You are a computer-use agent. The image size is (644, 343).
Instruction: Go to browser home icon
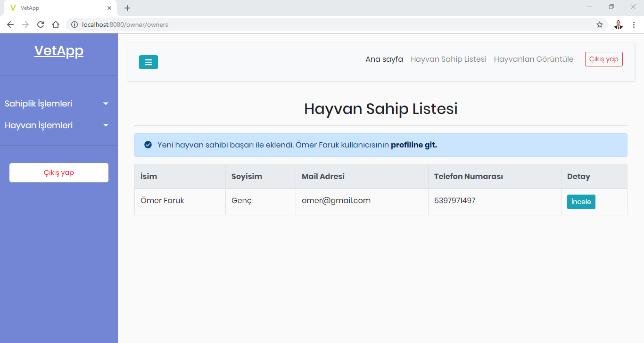[56, 24]
